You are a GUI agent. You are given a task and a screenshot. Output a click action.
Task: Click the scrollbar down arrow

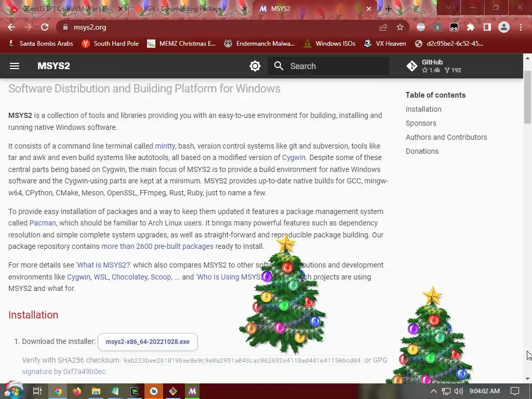coord(528,379)
